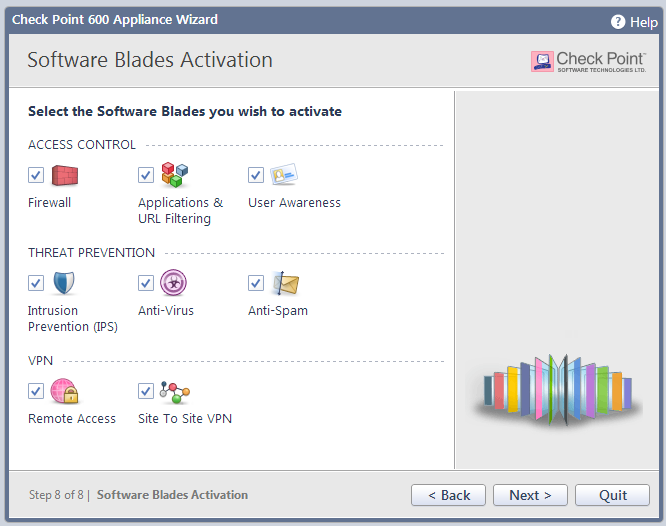Toggle the Site To Site VPN checkbox

coord(146,392)
